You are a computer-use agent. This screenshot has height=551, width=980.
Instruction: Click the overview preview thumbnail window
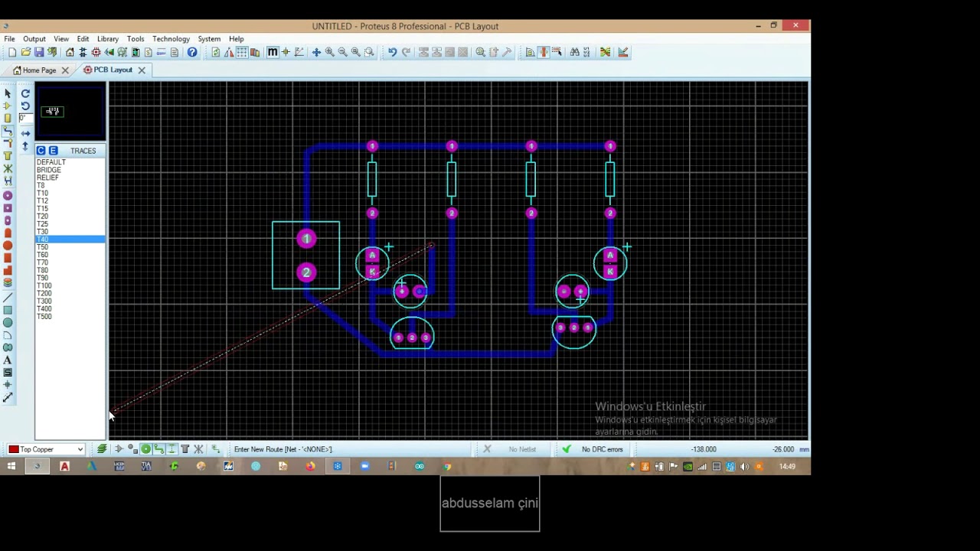pos(70,112)
